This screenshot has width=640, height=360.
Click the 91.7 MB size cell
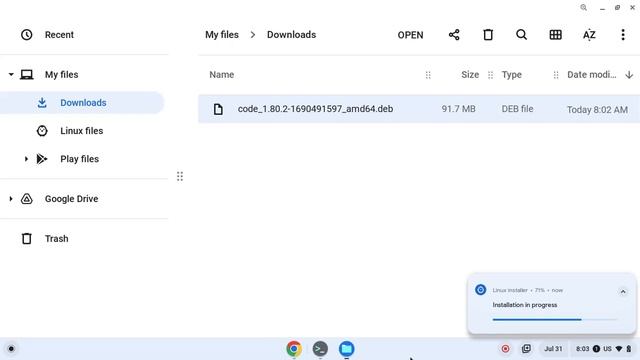click(x=458, y=109)
